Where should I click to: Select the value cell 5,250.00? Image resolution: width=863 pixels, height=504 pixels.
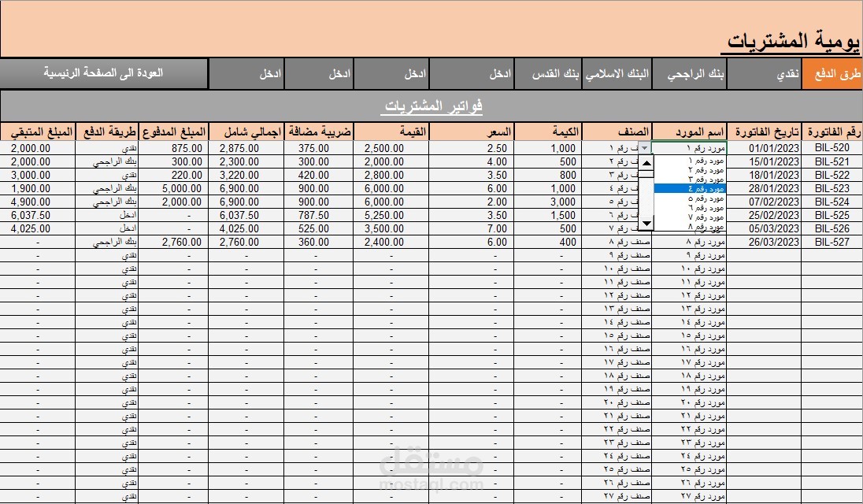[x=391, y=215]
